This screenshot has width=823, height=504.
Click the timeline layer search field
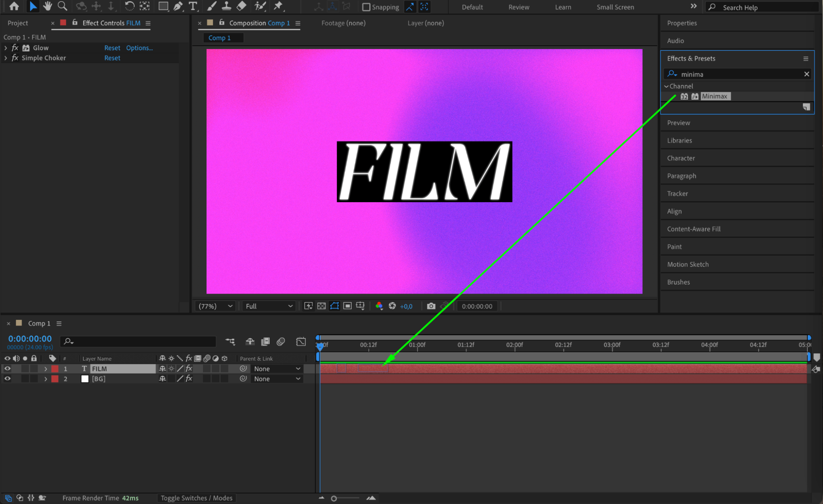138,341
